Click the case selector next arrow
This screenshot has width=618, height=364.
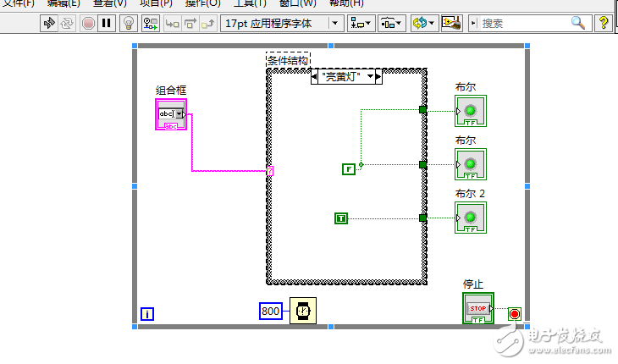tap(378, 76)
